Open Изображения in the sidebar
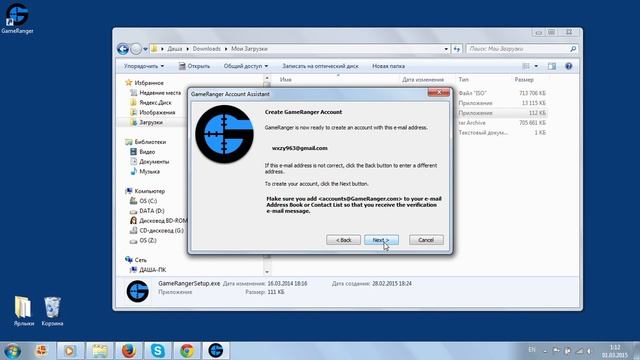Image resolution: width=640 pixels, height=360 pixels. tap(157, 112)
